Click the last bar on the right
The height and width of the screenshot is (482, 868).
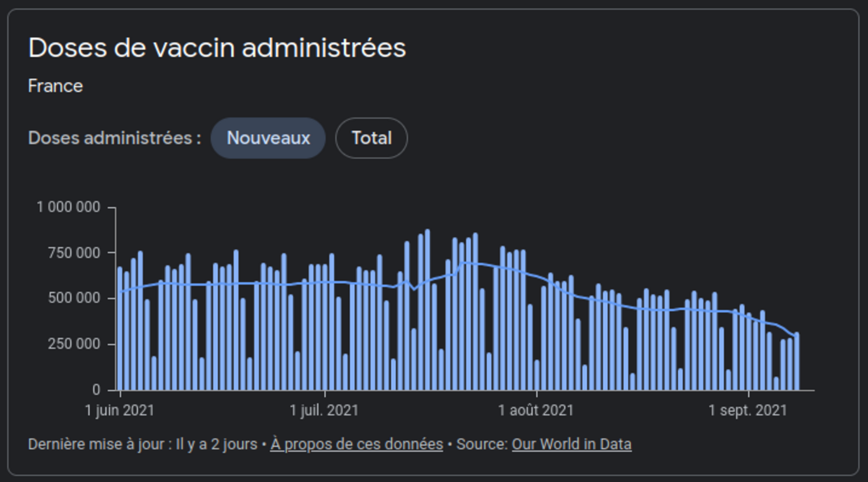(797, 361)
